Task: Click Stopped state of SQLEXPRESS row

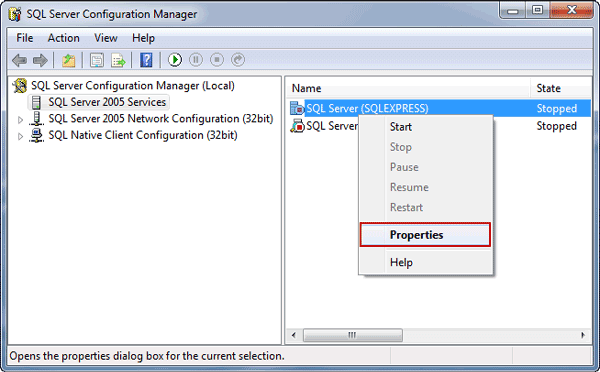Action: (x=557, y=109)
